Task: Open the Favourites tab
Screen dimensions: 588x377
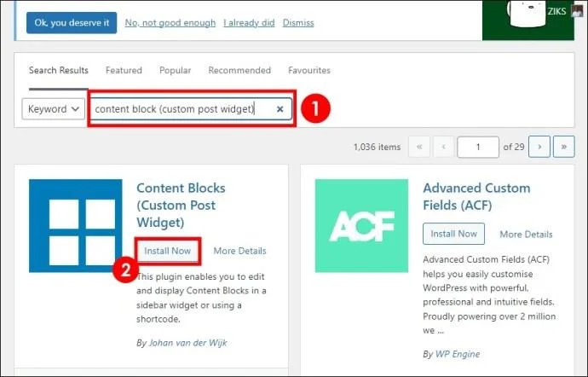Action: coord(309,70)
